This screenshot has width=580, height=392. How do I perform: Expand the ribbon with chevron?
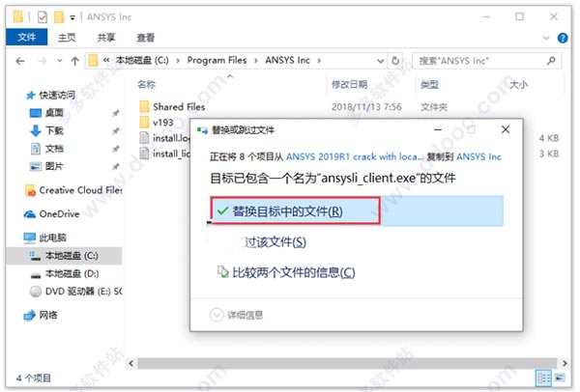(x=546, y=38)
